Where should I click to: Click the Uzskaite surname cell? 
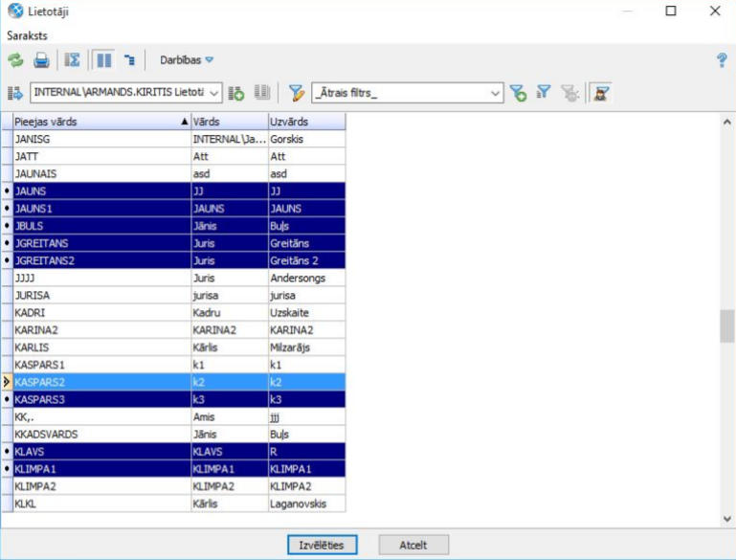[x=307, y=313]
